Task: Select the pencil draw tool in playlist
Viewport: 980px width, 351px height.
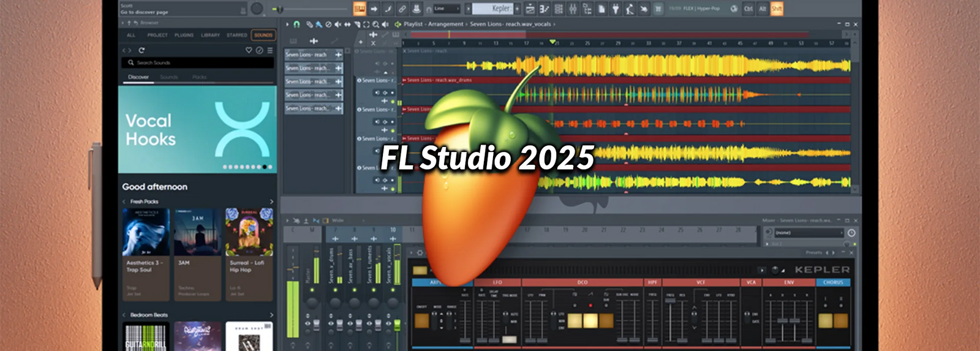Action: pos(309,25)
